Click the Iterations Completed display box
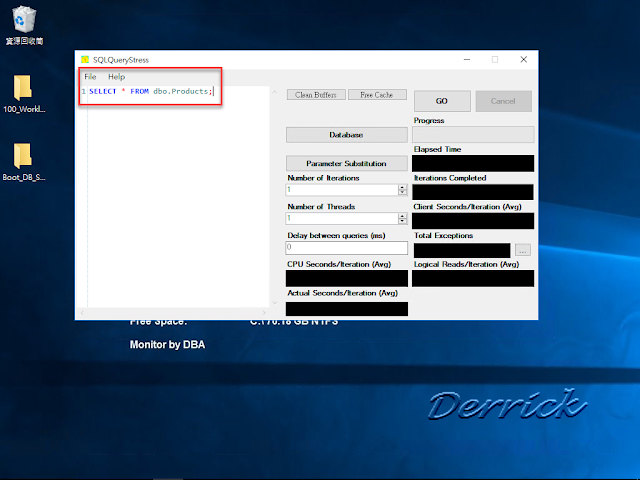Image resolution: width=640 pixels, height=480 pixels. click(473, 192)
